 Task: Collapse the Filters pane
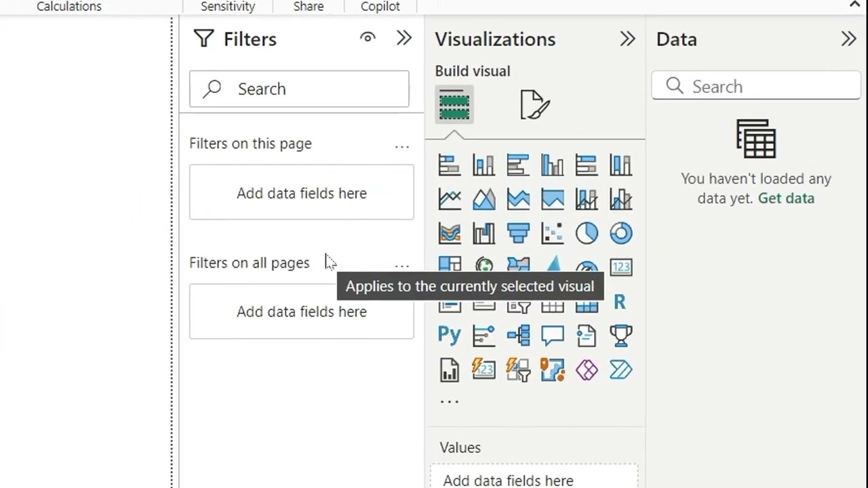pos(404,38)
